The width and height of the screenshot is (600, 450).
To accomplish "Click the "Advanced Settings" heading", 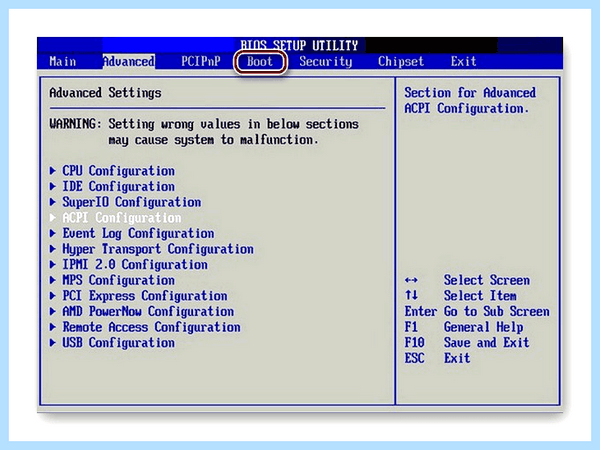I will coord(105,93).
